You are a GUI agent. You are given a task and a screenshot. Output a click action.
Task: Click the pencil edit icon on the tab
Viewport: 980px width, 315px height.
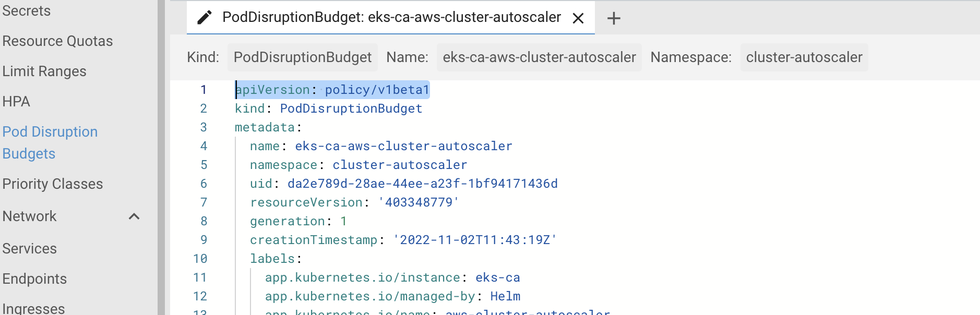[x=204, y=17]
